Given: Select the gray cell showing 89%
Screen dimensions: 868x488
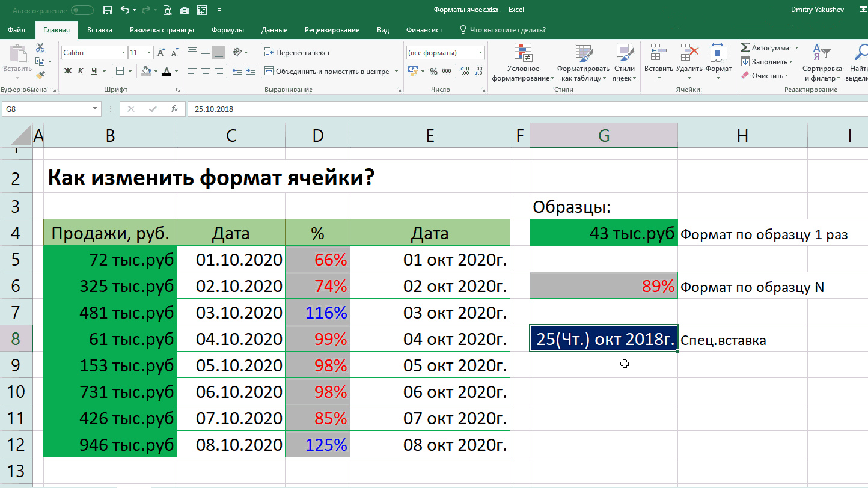Looking at the screenshot, I should click(604, 285).
